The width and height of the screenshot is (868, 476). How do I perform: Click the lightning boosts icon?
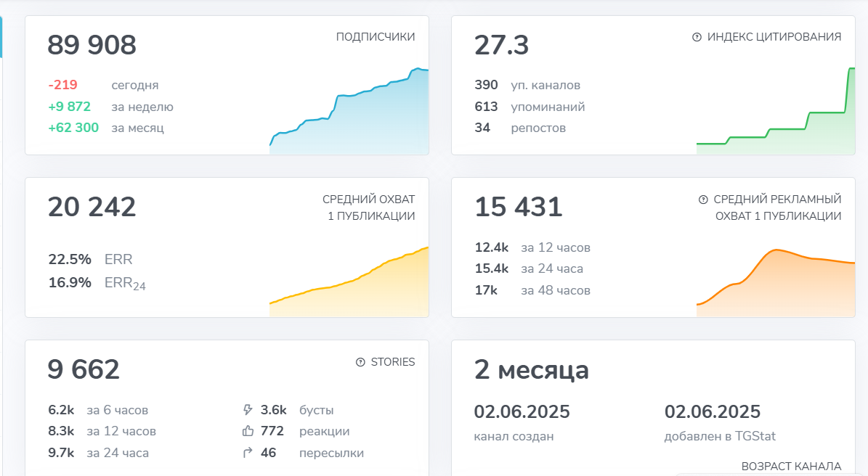click(248, 410)
